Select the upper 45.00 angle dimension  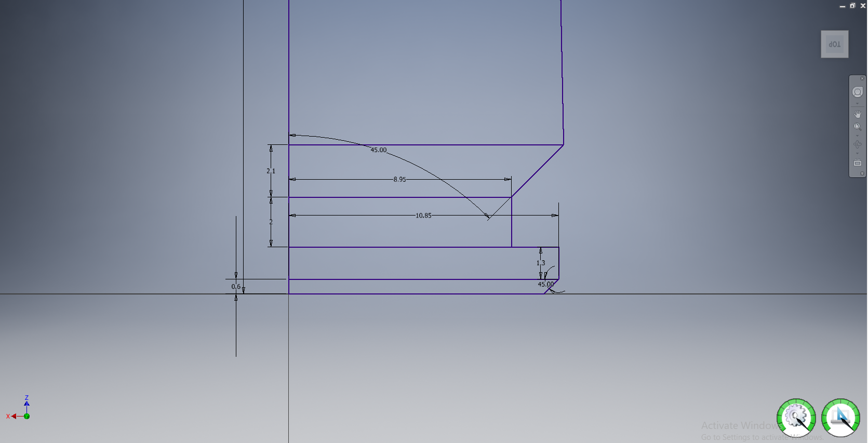tap(378, 150)
